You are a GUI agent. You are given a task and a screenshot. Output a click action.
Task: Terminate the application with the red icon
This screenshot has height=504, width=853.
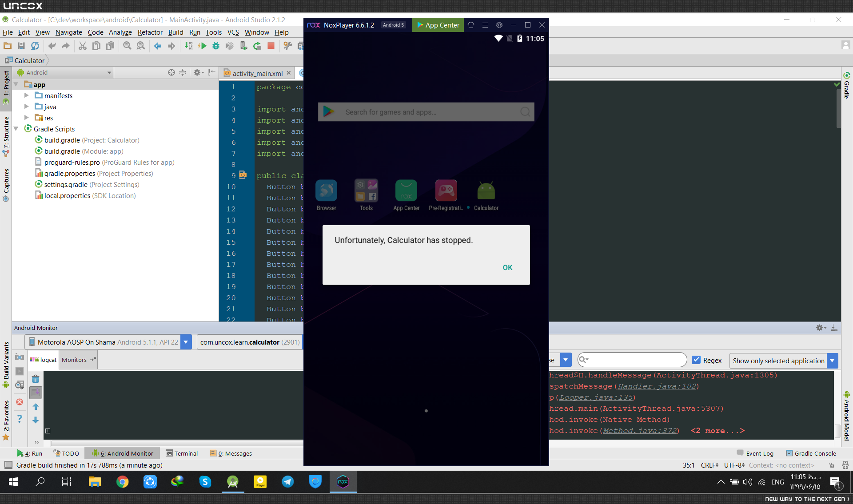pos(20,402)
